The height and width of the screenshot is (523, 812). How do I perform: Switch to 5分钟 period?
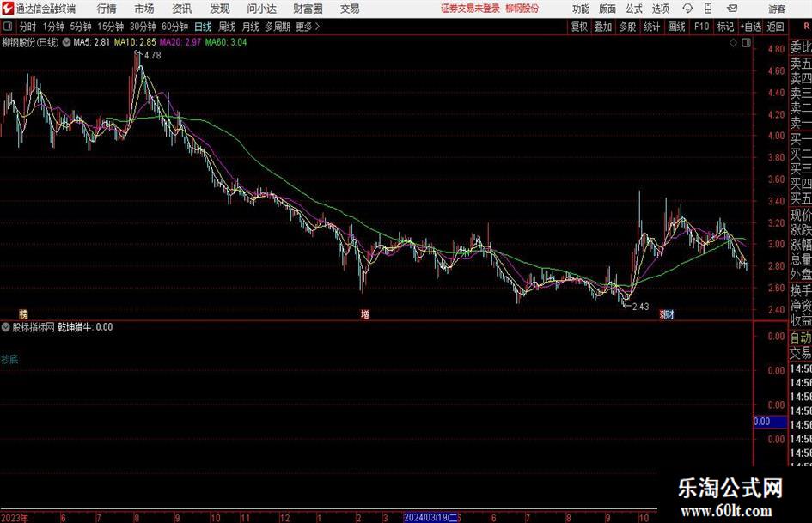tap(81, 27)
